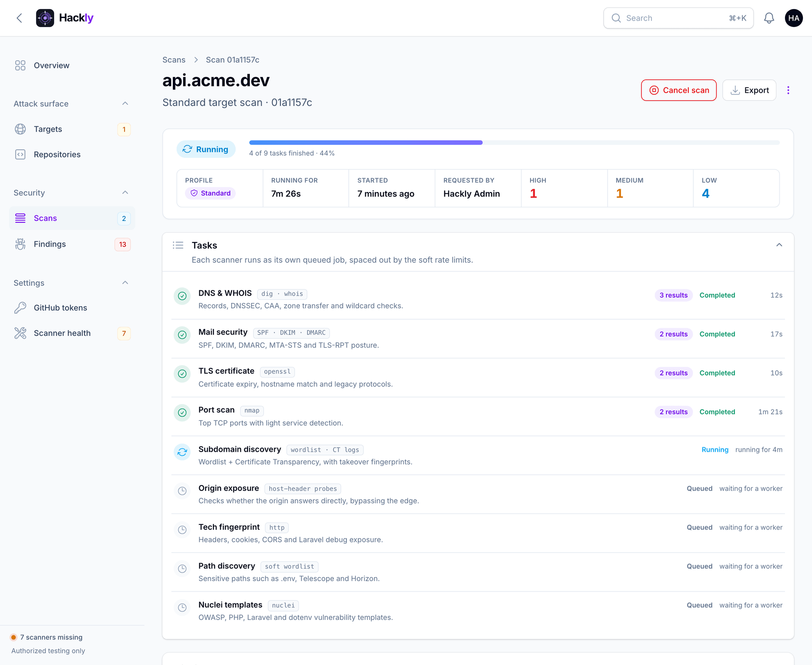Follow the Scans breadcrumb link
The height and width of the screenshot is (665, 812).
(x=174, y=60)
